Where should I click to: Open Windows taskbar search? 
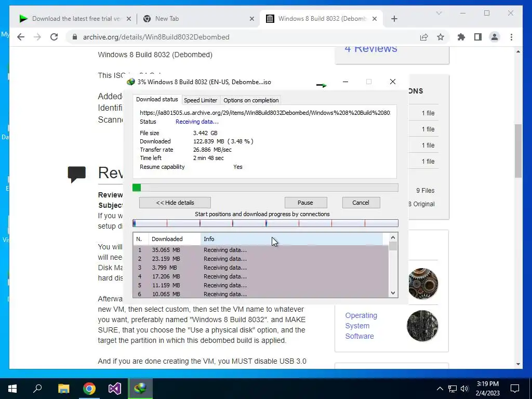(x=37, y=389)
